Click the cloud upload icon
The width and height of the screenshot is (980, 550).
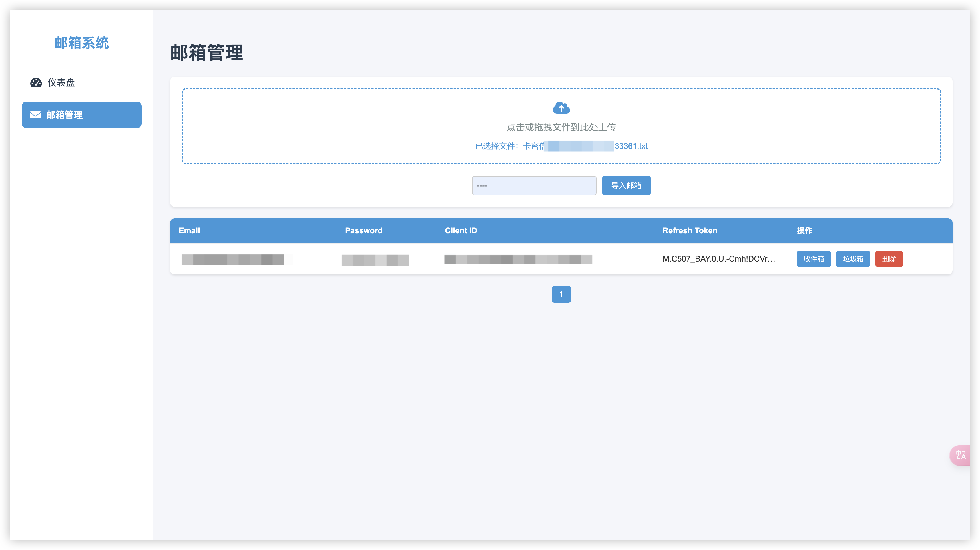[x=561, y=108]
